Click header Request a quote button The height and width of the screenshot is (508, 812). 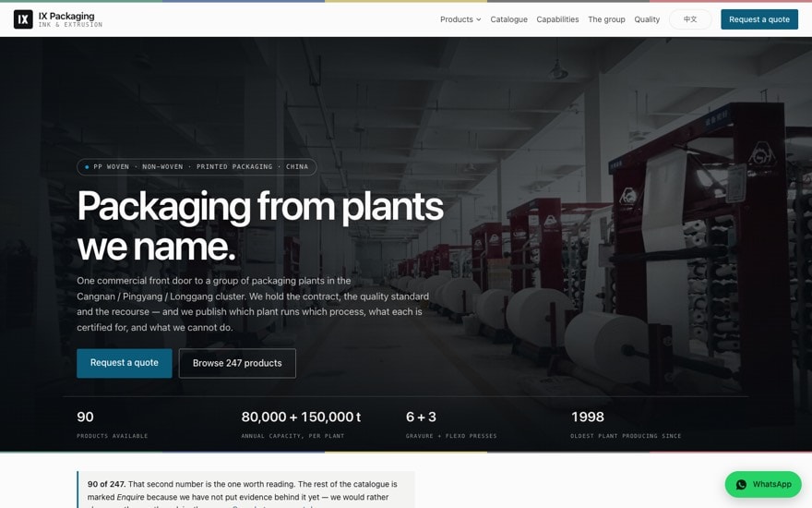pos(759,19)
